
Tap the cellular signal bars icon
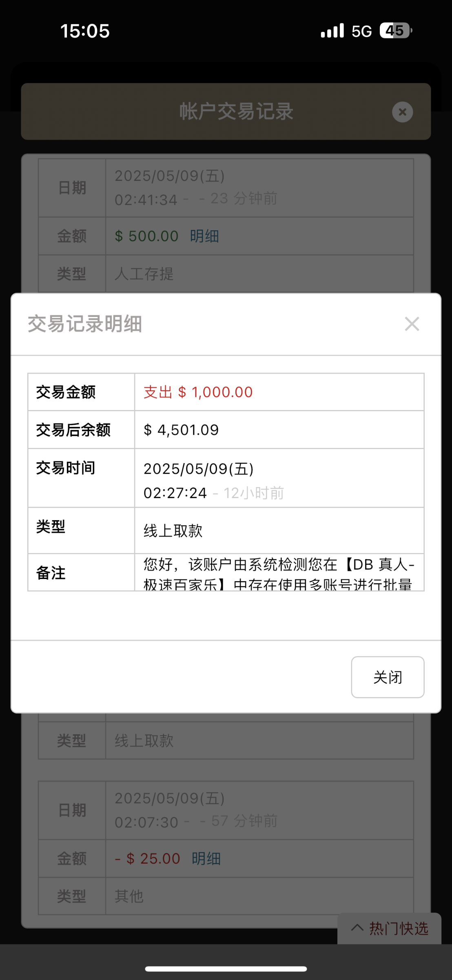pos(332,31)
